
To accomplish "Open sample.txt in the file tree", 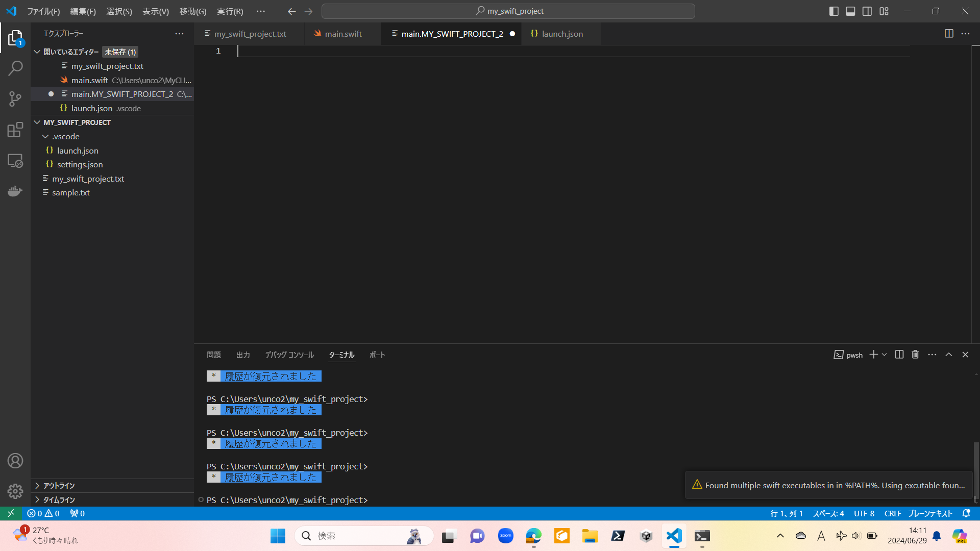I will pos(112,192).
